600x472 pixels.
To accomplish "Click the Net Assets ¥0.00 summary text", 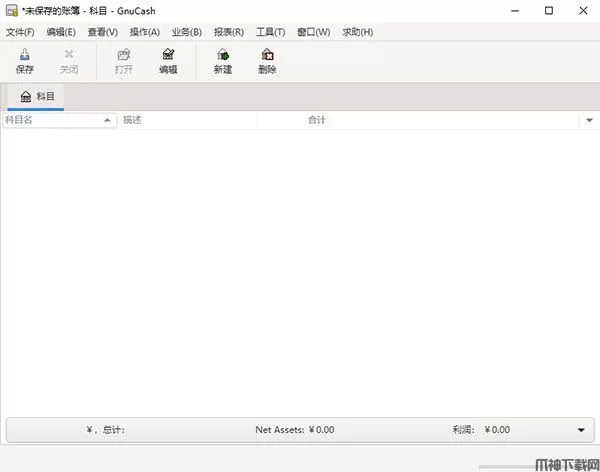I will [x=295, y=430].
